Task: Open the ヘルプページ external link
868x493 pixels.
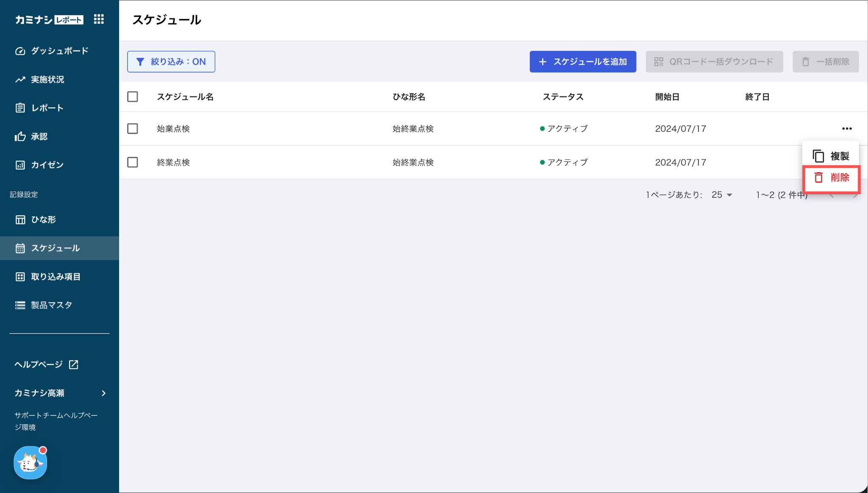Action: 47,365
